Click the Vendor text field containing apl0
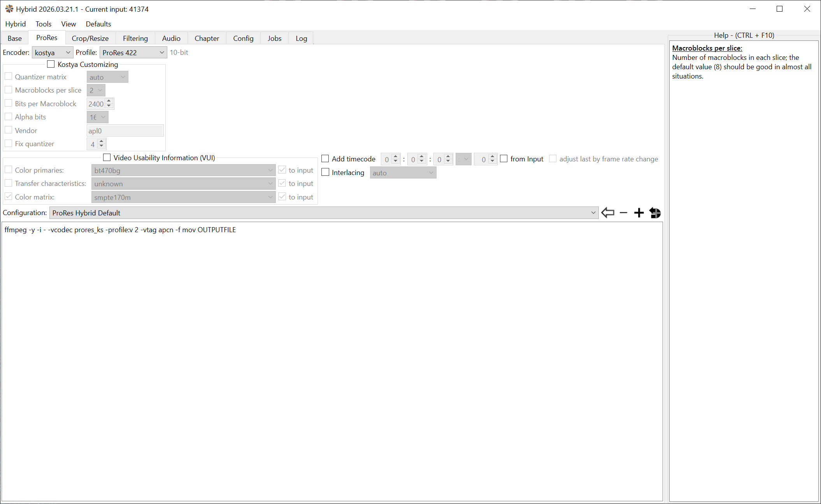 click(x=125, y=131)
